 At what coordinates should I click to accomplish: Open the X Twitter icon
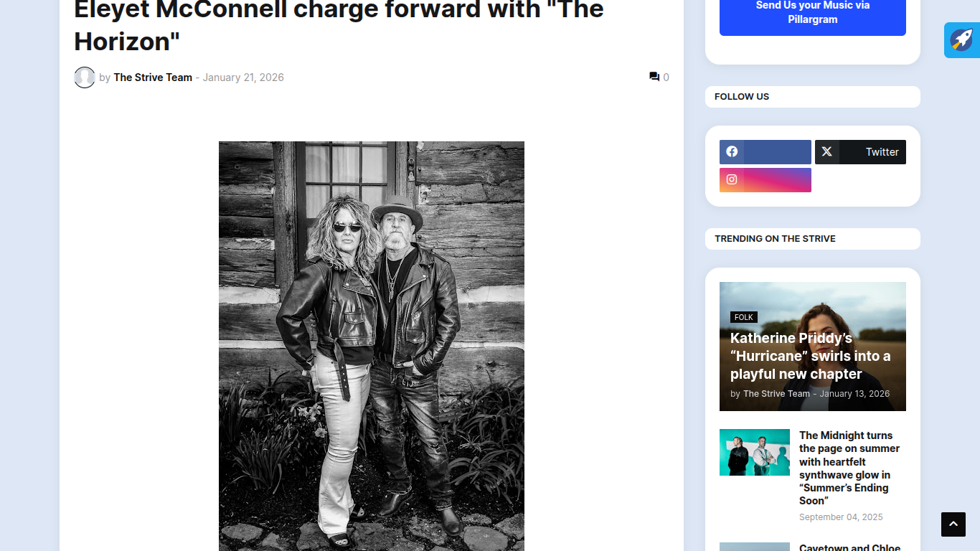point(827,151)
